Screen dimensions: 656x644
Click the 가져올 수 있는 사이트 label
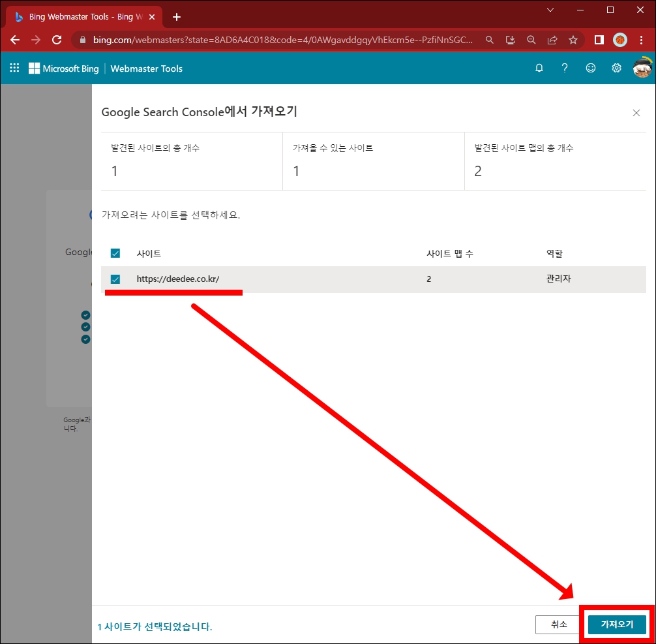333,148
